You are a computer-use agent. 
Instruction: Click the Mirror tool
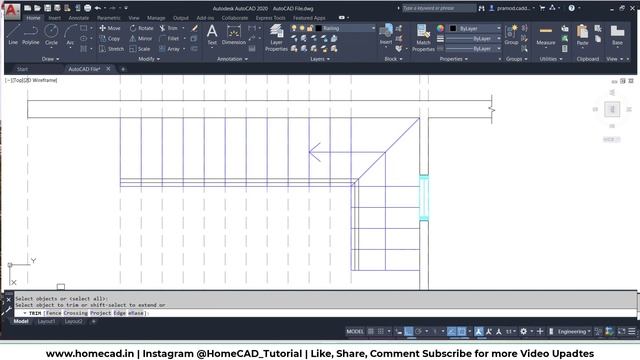[x=141, y=38]
